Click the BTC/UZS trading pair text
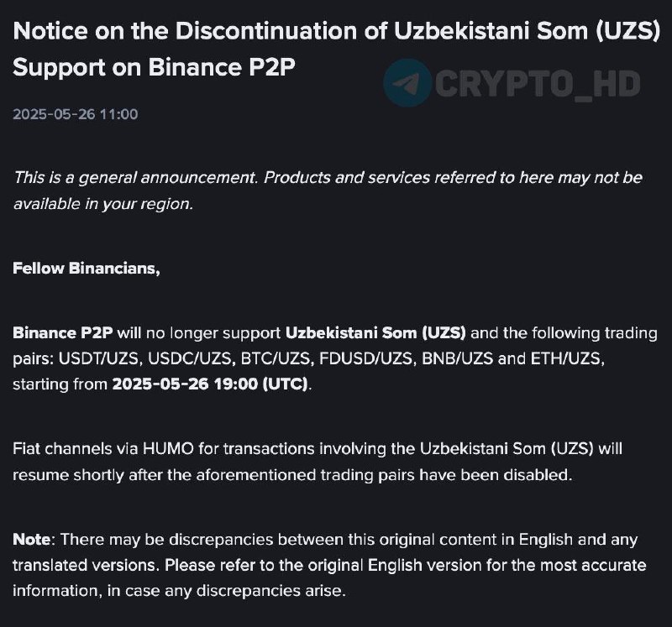The width and height of the screenshot is (672, 627). [277, 358]
